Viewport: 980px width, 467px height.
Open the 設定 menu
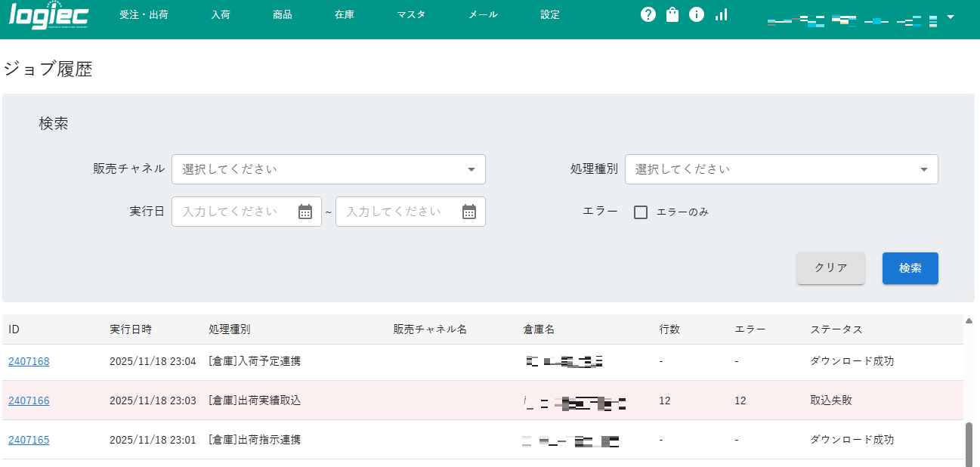coord(549,14)
